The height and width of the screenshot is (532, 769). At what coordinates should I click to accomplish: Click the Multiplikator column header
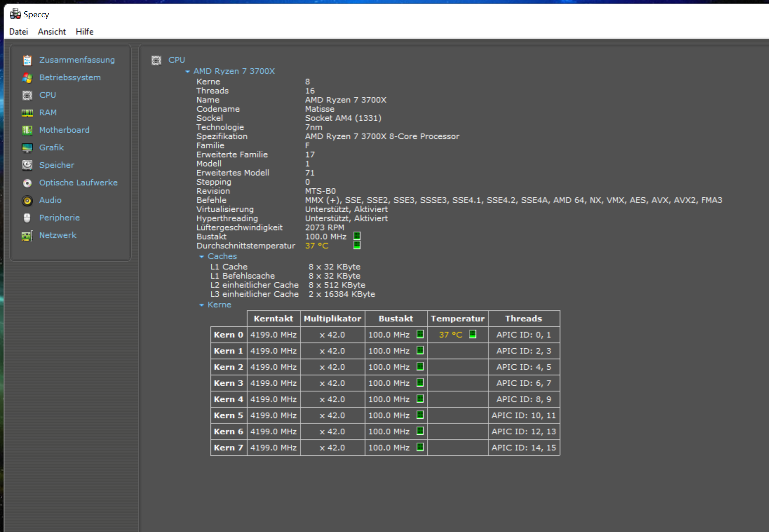point(332,318)
